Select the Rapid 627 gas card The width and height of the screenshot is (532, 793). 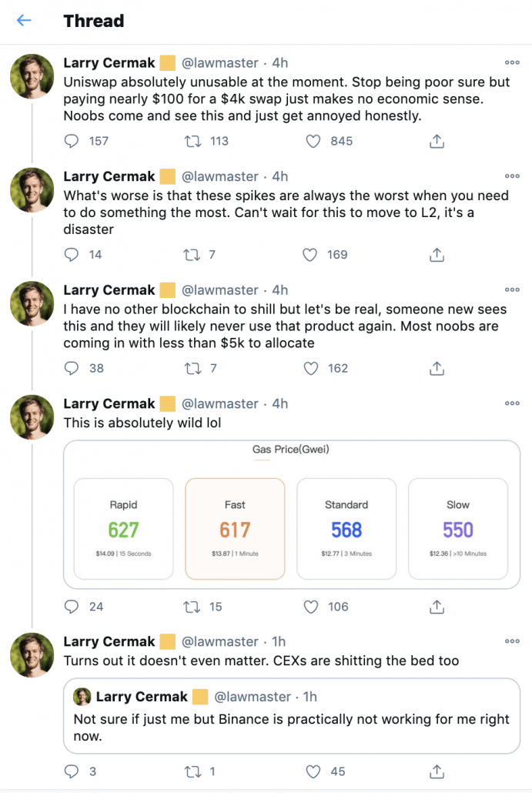point(123,528)
